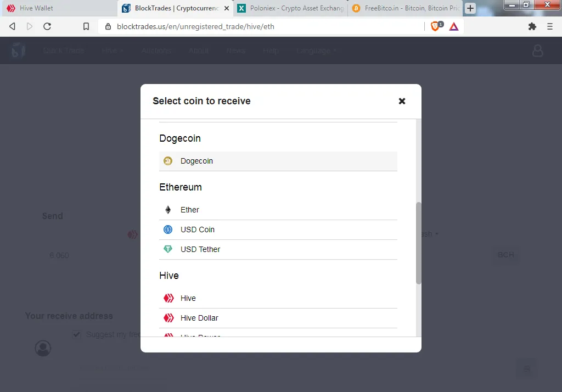The height and width of the screenshot is (392, 562).
Task: Click the Dogecoin coin icon
Action: pyautogui.click(x=168, y=161)
